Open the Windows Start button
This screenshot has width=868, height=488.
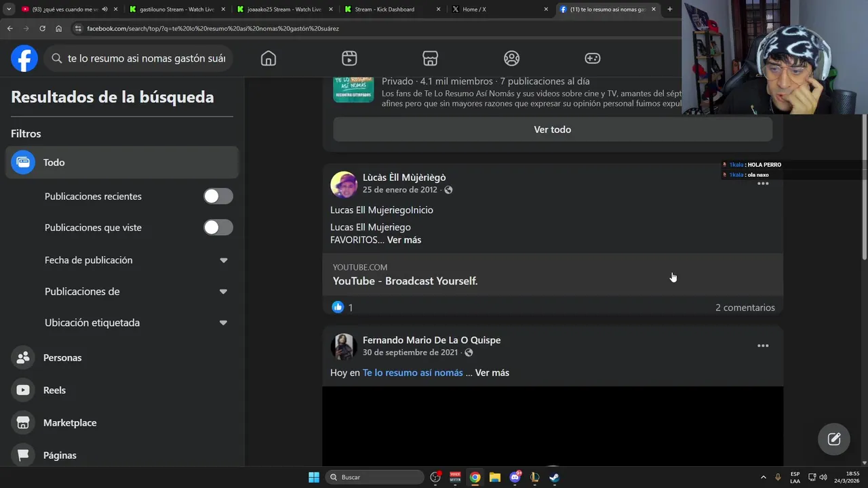click(x=314, y=477)
